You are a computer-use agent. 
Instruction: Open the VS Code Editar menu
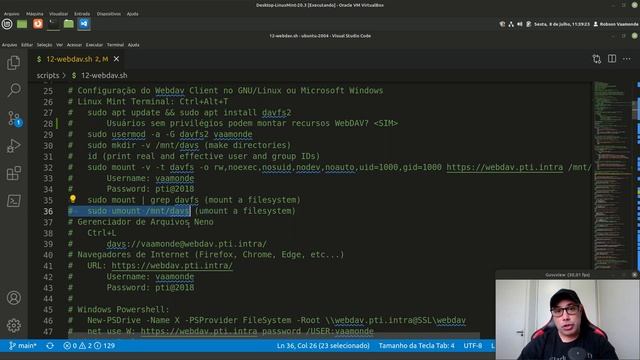pos(27,45)
